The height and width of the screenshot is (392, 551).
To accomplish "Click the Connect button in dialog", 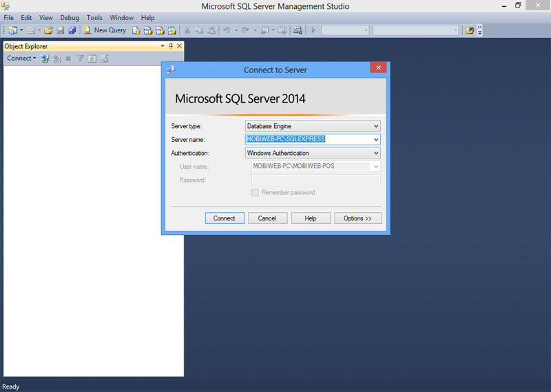I will 225,218.
